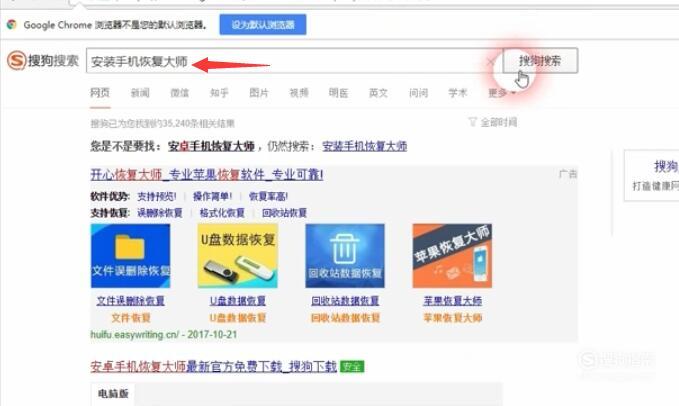Click the 文件误删除恢复 caption link
679x406 pixels.
[130, 301]
